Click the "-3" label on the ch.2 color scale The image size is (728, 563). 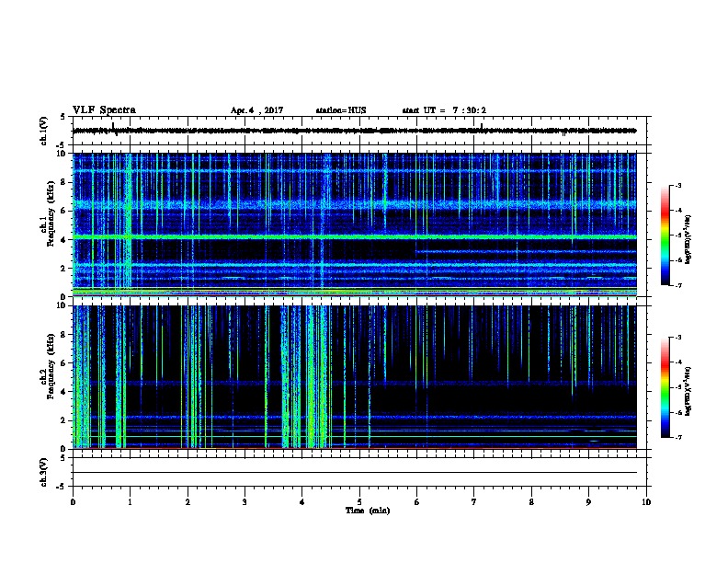(x=677, y=338)
